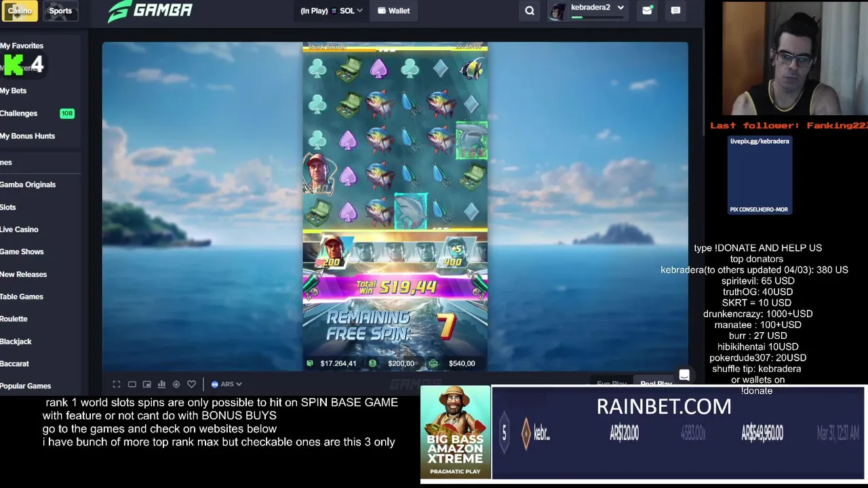868x488 pixels.
Task: Open My Favorites in sidebar
Action: (x=22, y=45)
